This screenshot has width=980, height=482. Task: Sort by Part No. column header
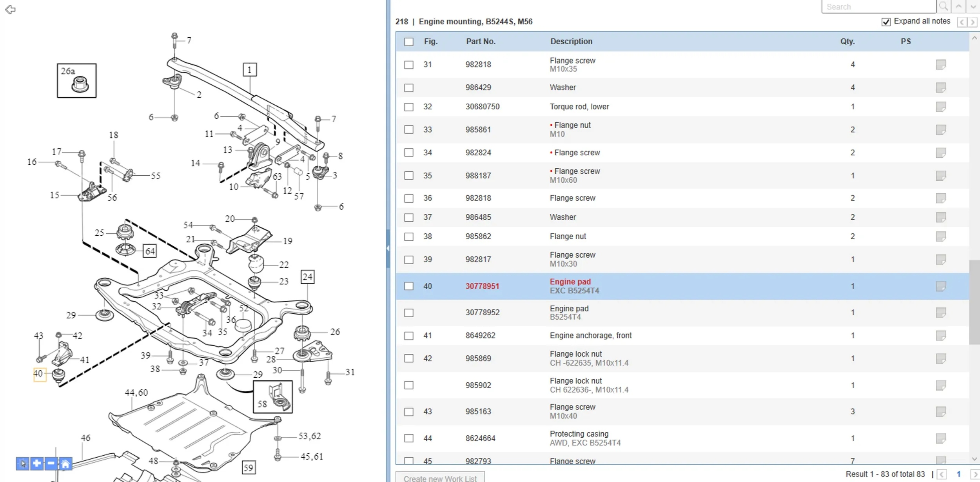pos(481,42)
